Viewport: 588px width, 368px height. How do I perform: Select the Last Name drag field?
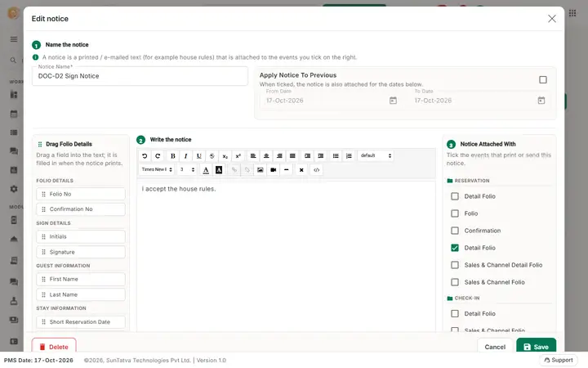tap(81, 294)
